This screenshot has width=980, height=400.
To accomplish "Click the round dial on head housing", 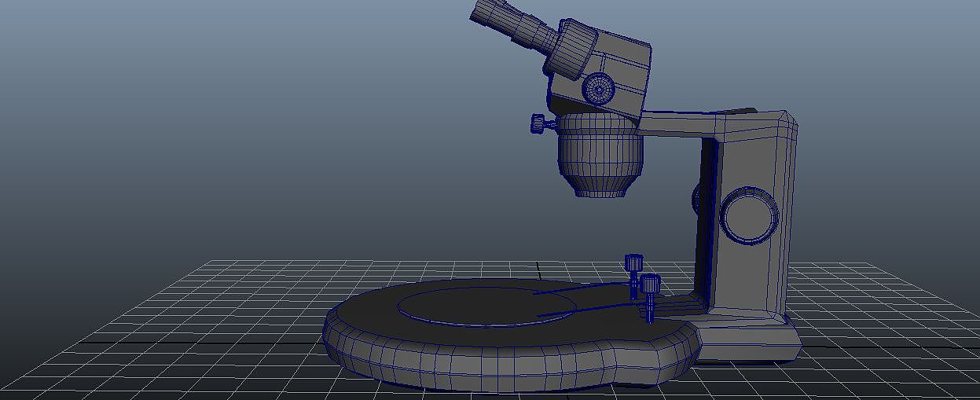I will coord(598,90).
